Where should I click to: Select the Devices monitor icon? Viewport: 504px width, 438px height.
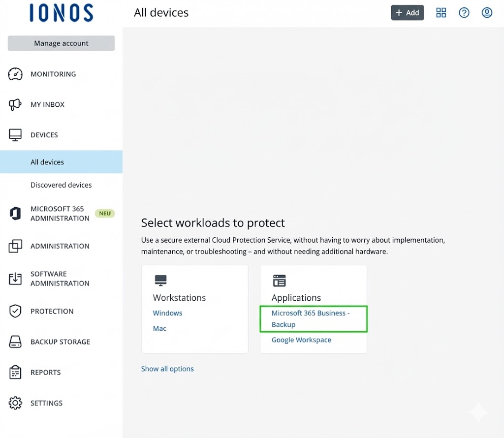(15, 134)
